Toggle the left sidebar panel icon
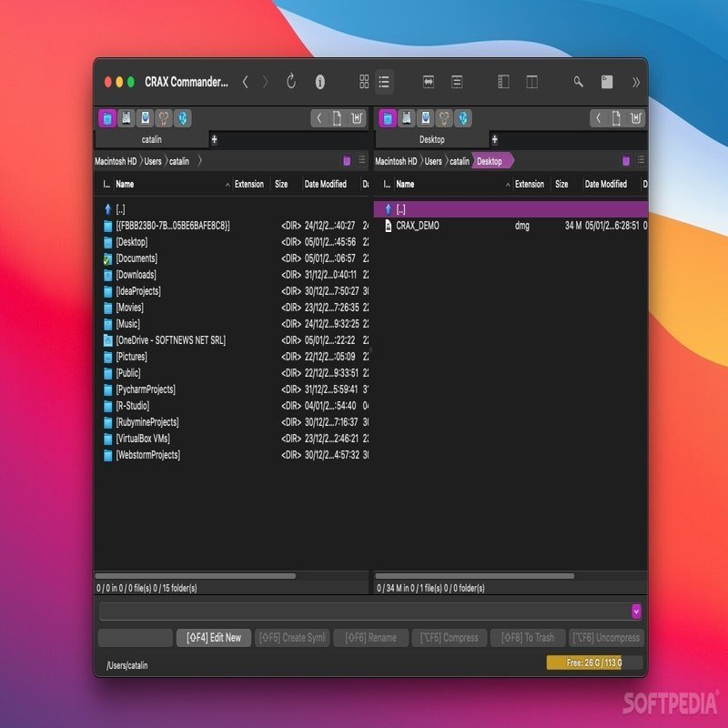728x728 pixels. (x=503, y=82)
